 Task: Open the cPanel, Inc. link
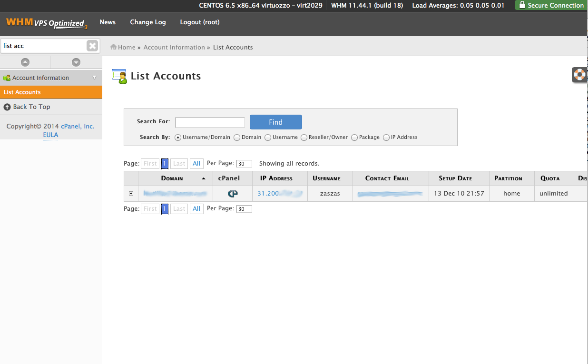78,127
